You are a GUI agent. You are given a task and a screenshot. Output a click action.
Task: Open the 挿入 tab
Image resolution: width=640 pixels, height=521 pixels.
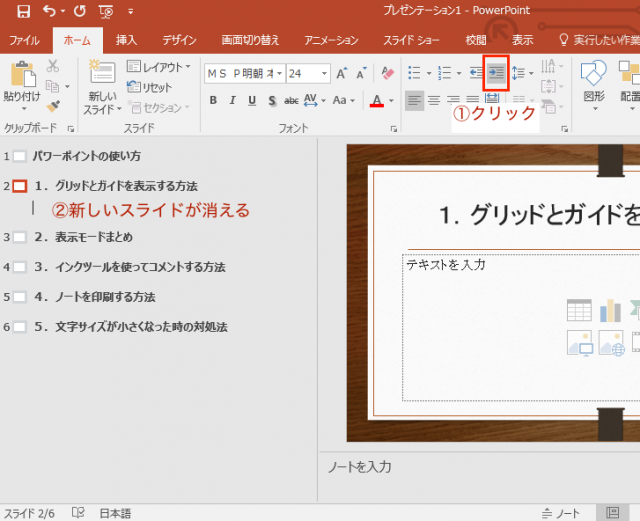127,40
